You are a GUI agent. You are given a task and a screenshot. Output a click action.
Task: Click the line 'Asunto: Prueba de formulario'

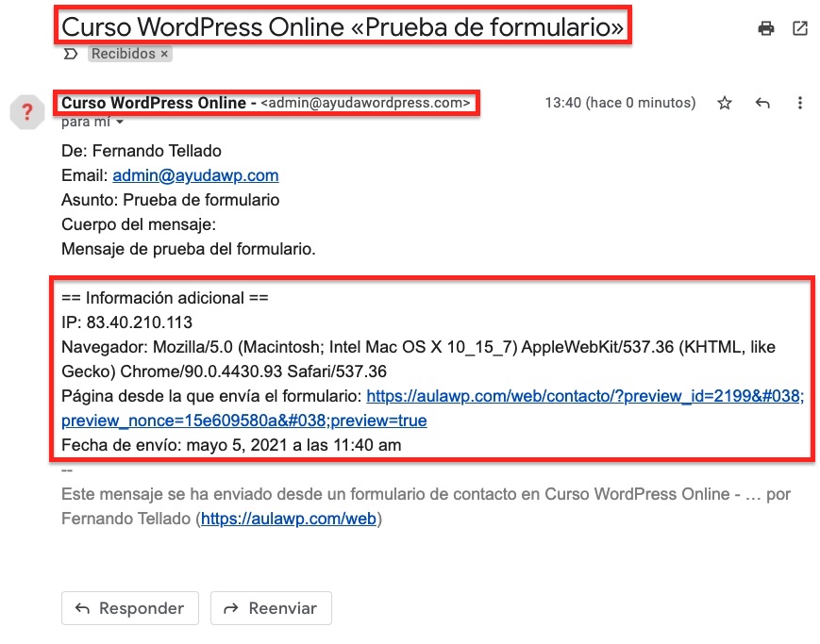[171, 200]
